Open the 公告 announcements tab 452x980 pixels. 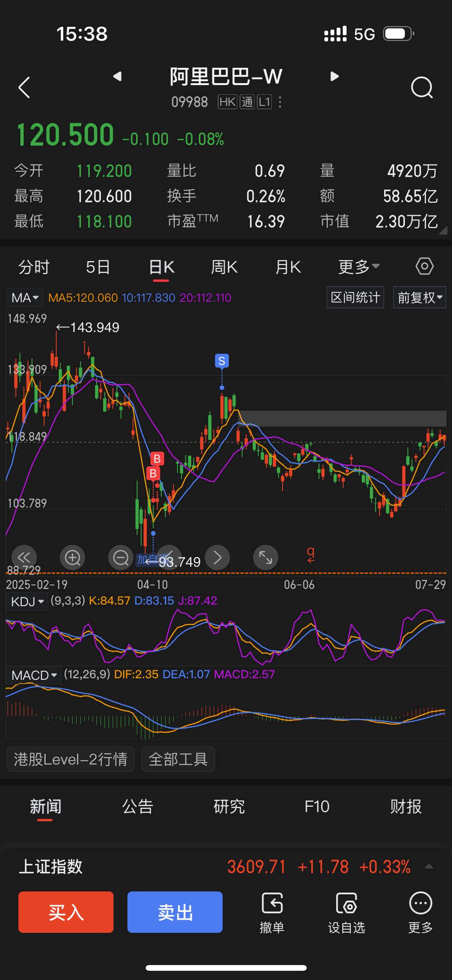(137, 806)
